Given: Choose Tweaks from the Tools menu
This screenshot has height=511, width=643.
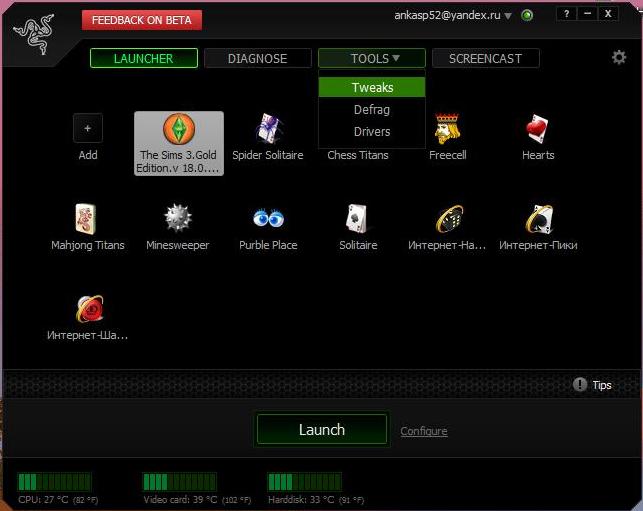Looking at the screenshot, I should (x=372, y=87).
